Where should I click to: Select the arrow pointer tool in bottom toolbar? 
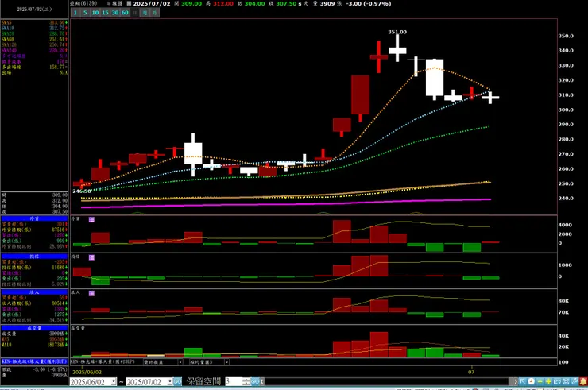(523, 382)
